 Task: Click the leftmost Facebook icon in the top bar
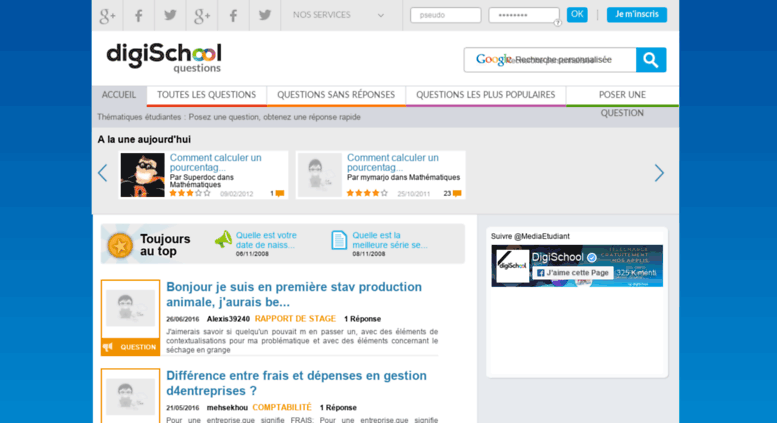(139, 15)
